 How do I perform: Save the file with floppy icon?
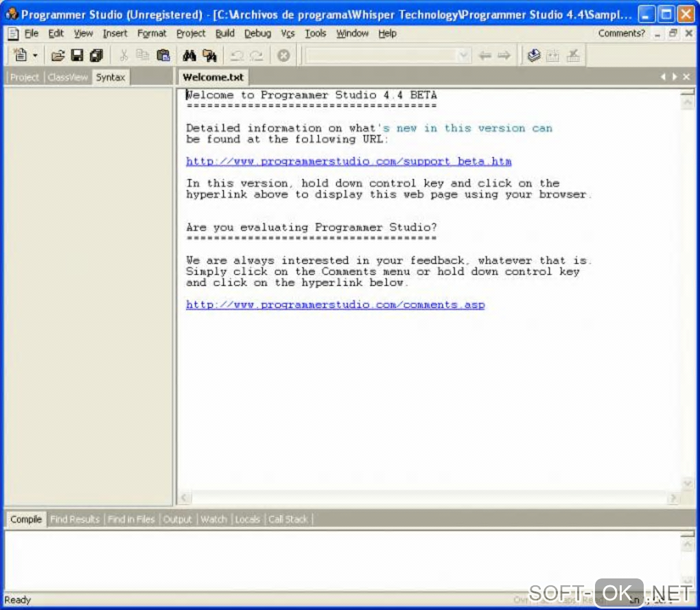pyautogui.click(x=78, y=56)
